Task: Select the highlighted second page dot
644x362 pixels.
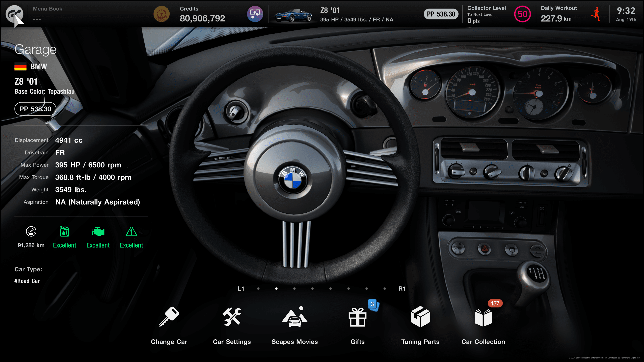Action: 276,289
